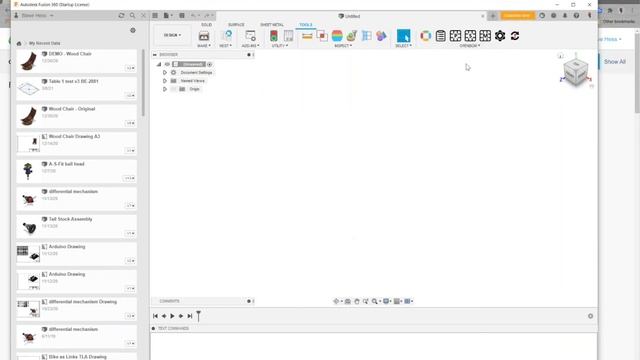640x360 pixels.
Task: Click the Undo button in the top toolbar
Action: point(193,16)
